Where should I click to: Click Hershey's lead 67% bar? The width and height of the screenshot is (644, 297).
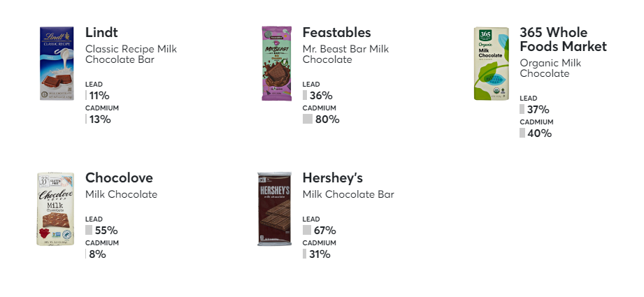click(306, 231)
